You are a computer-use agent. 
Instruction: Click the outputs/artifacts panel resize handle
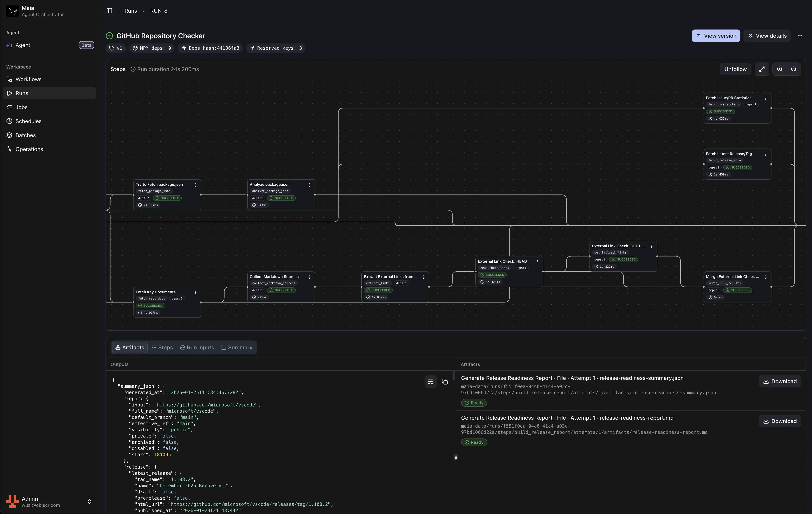click(456, 457)
